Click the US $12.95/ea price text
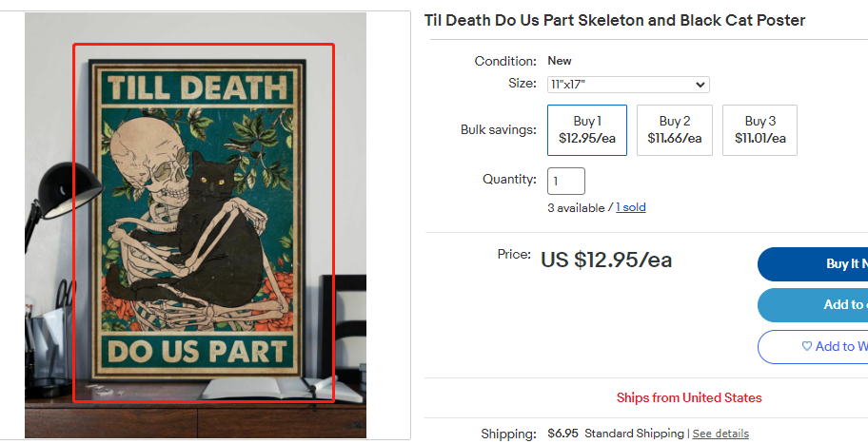Screen dimensions: 868x444 point(606,260)
